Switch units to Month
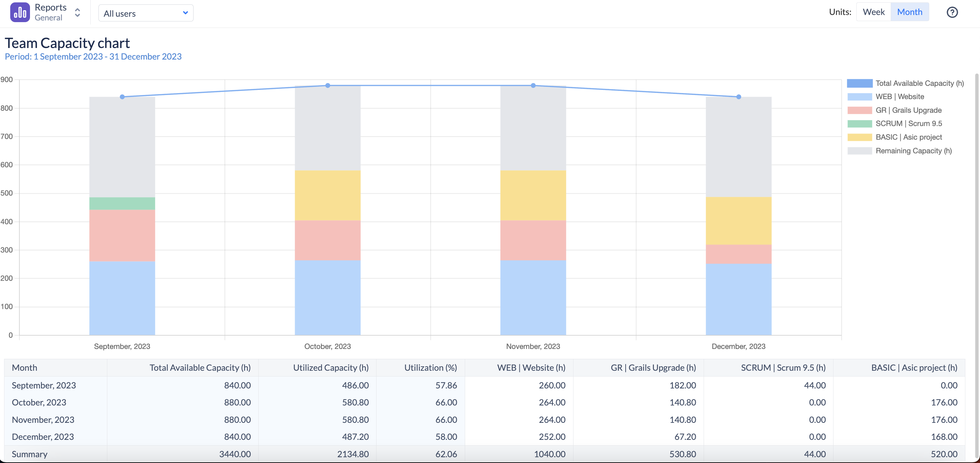The image size is (980, 463). click(909, 12)
